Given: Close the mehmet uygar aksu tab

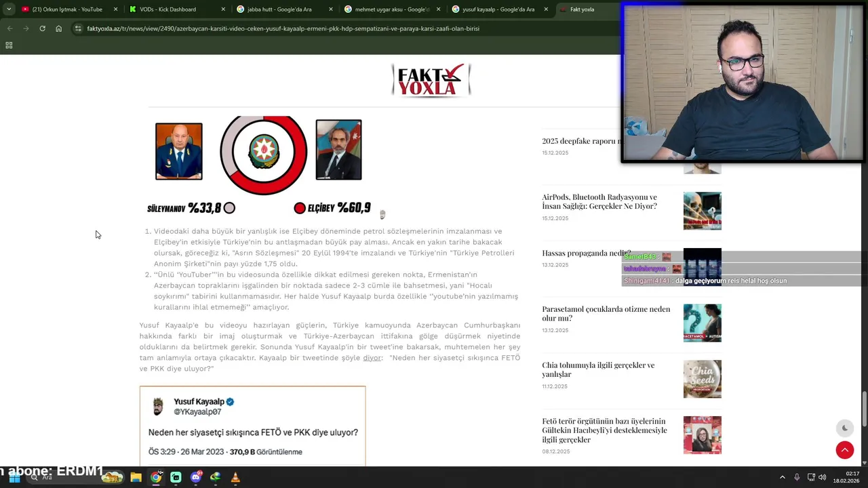Looking at the screenshot, I should coord(438,9).
